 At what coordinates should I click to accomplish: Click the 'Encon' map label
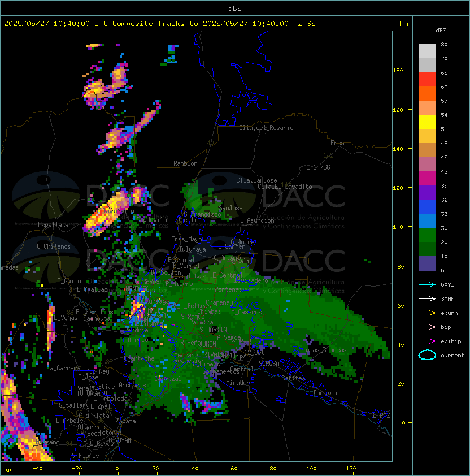click(x=339, y=143)
